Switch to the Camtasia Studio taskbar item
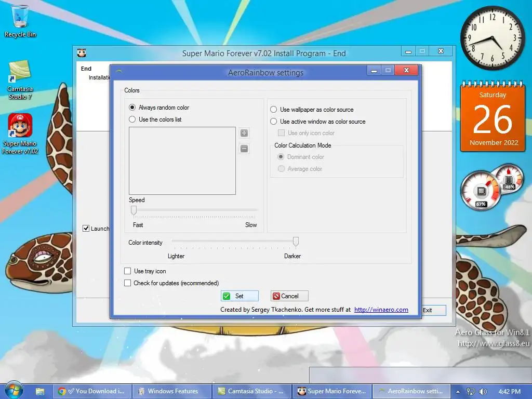The width and height of the screenshot is (532, 399). pyautogui.click(x=251, y=391)
